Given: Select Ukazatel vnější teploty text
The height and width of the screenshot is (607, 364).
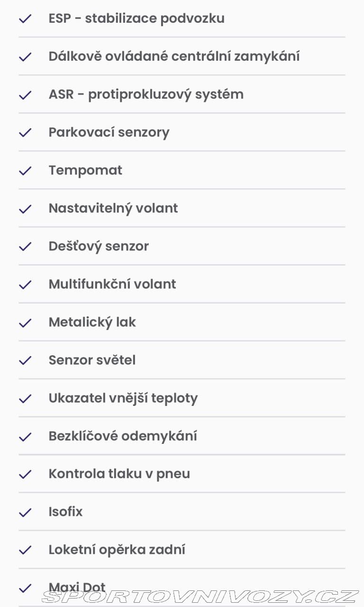Looking at the screenshot, I should 123,398.
